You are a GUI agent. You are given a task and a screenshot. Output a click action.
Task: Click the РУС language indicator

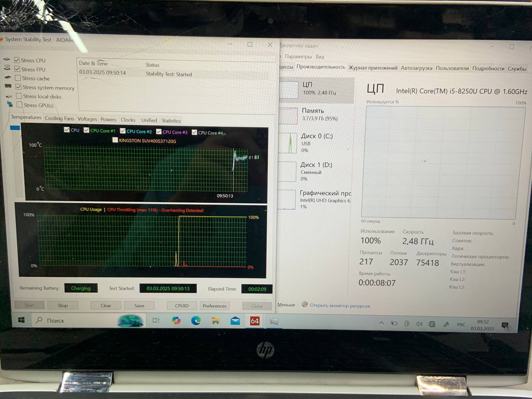tap(461, 325)
